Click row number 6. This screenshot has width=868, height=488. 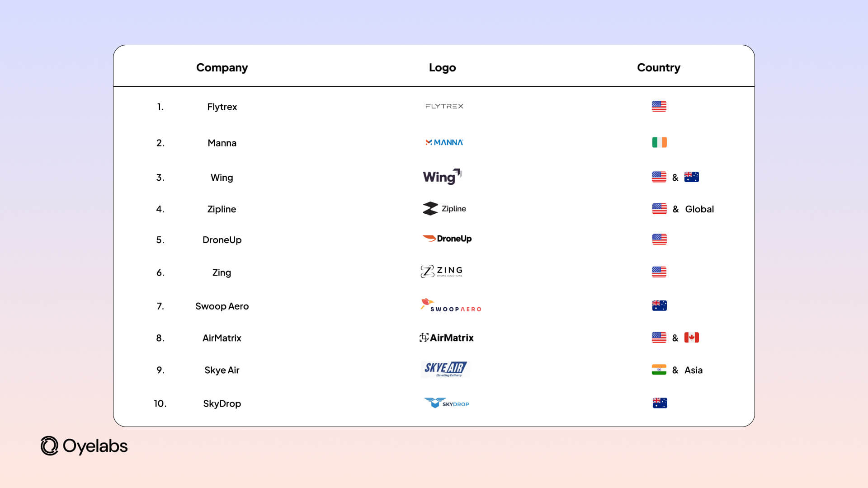tap(160, 273)
